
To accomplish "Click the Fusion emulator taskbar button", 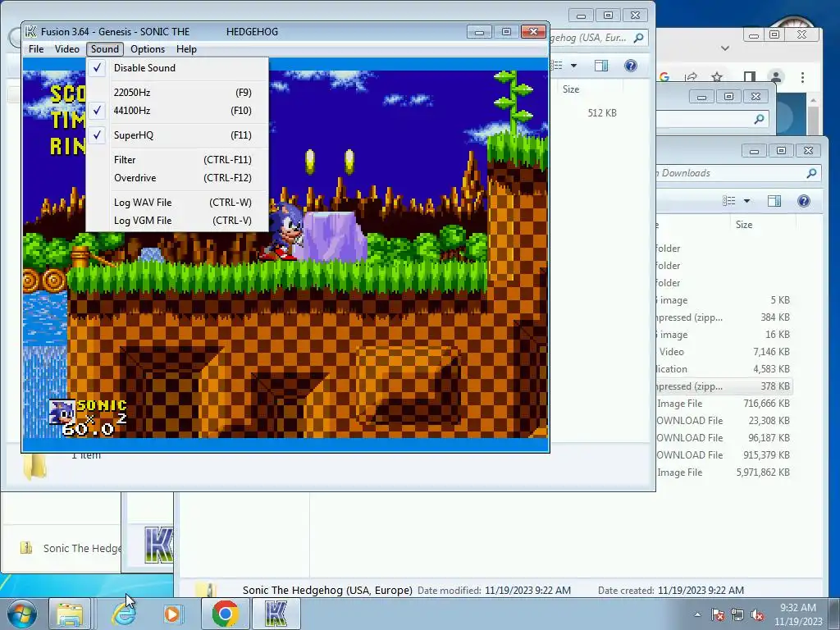I will pyautogui.click(x=276, y=614).
